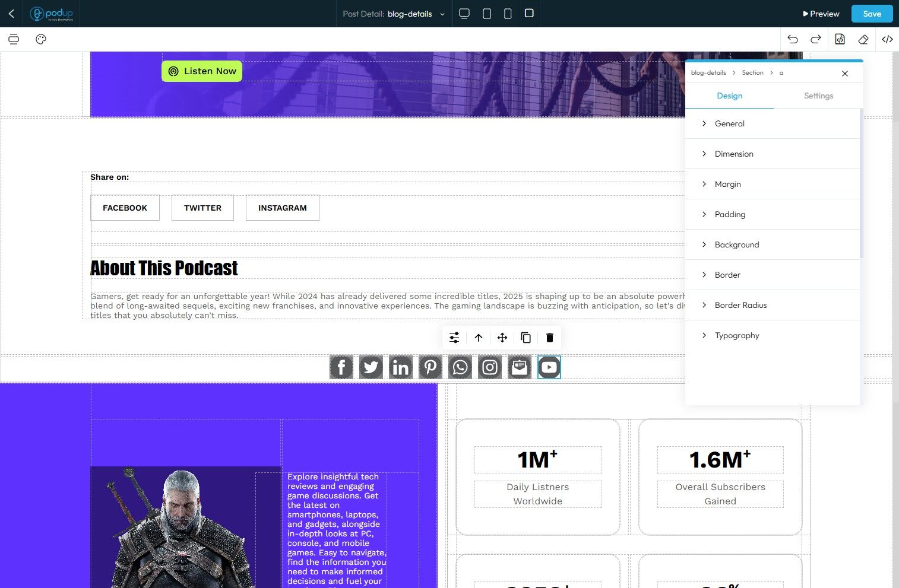
Task: Expand the Border section
Action: pyautogui.click(x=773, y=275)
